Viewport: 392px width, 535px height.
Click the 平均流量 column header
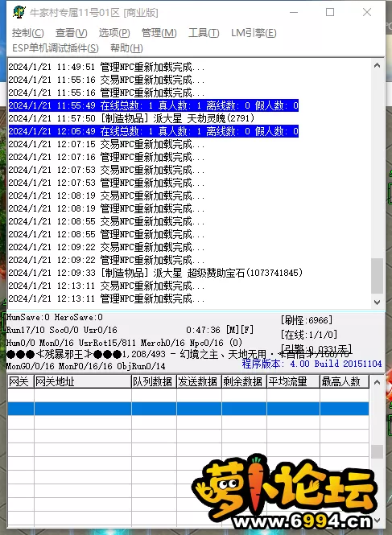click(293, 381)
